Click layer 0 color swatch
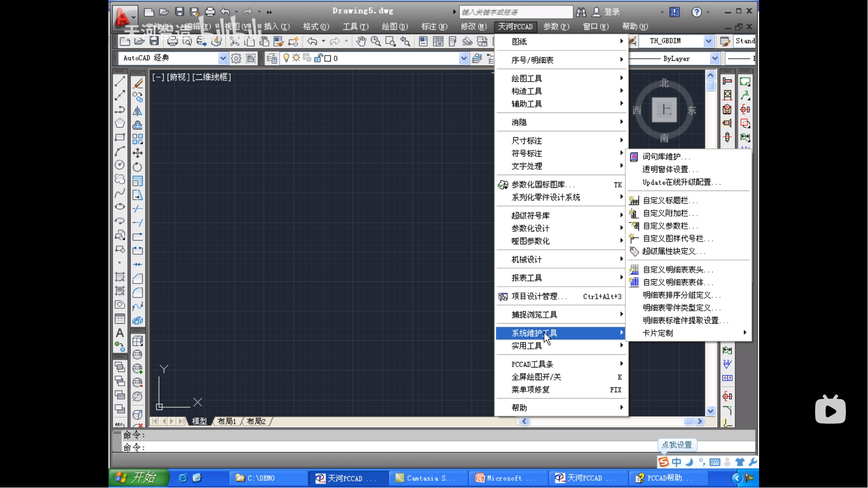Image resolution: width=868 pixels, height=488 pixels. (x=328, y=58)
